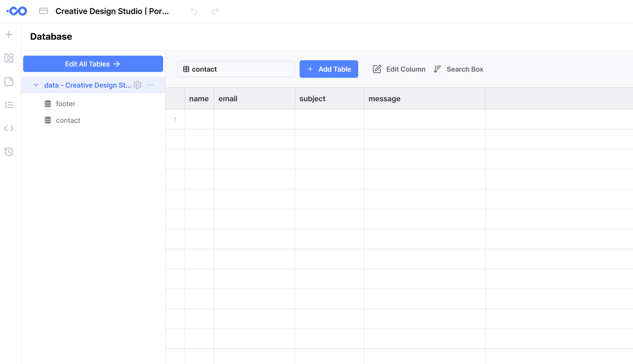633x364 pixels.
Task: Click the subject column header
Action: pyautogui.click(x=330, y=99)
